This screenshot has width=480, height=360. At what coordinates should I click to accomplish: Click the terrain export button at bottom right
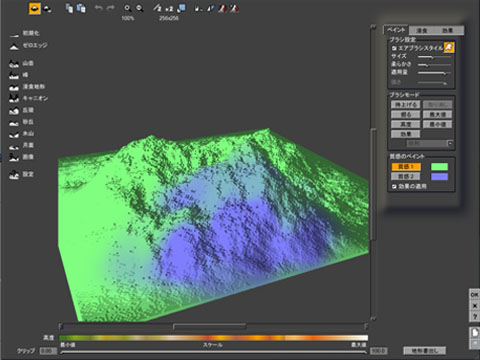425,351
